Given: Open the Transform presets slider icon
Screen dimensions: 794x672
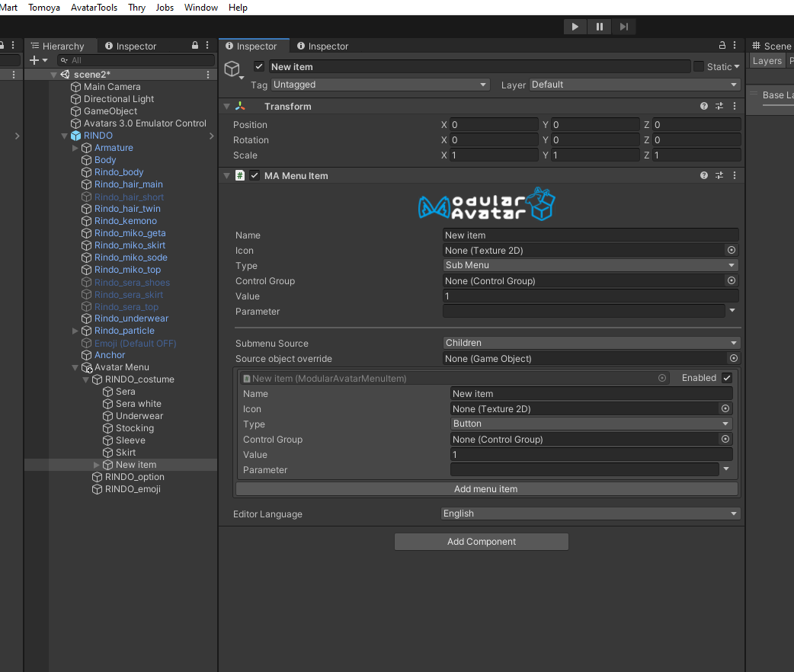Looking at the screenshot, I should (719, 106).
